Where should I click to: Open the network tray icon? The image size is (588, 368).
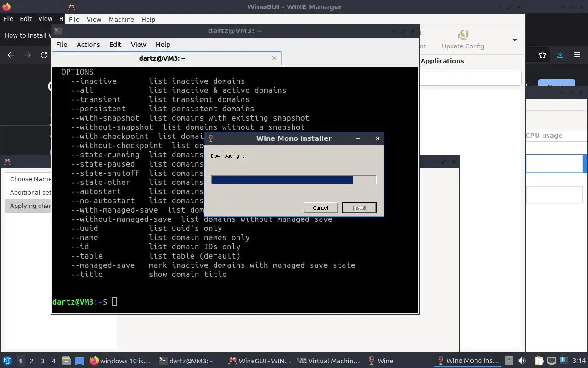tap(552, 361)
